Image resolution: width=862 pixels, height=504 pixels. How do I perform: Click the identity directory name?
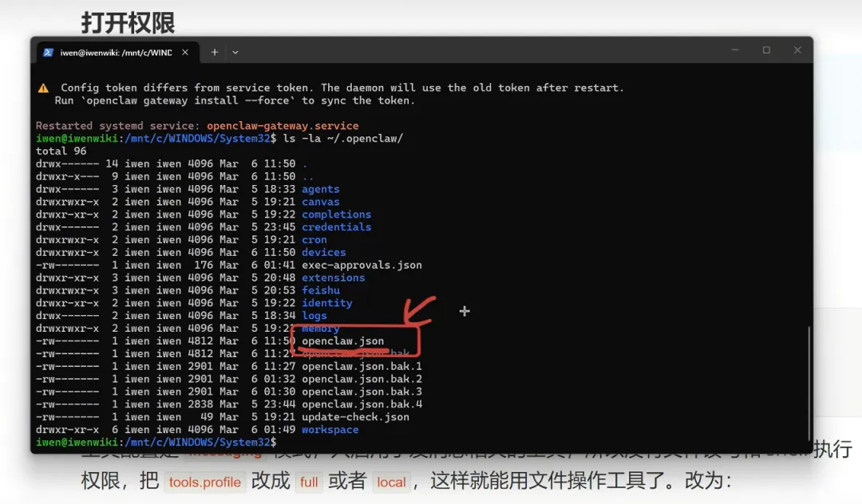click(327, 302)
